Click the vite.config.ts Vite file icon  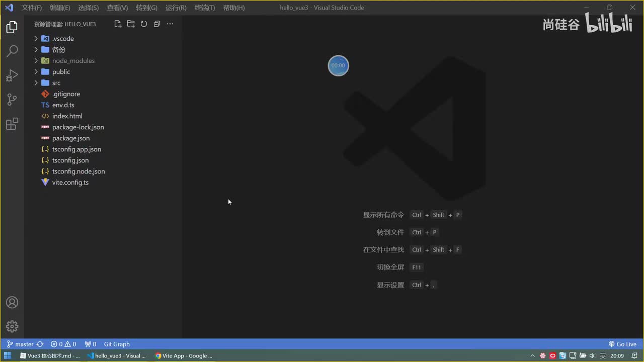[x=45, y=183]
